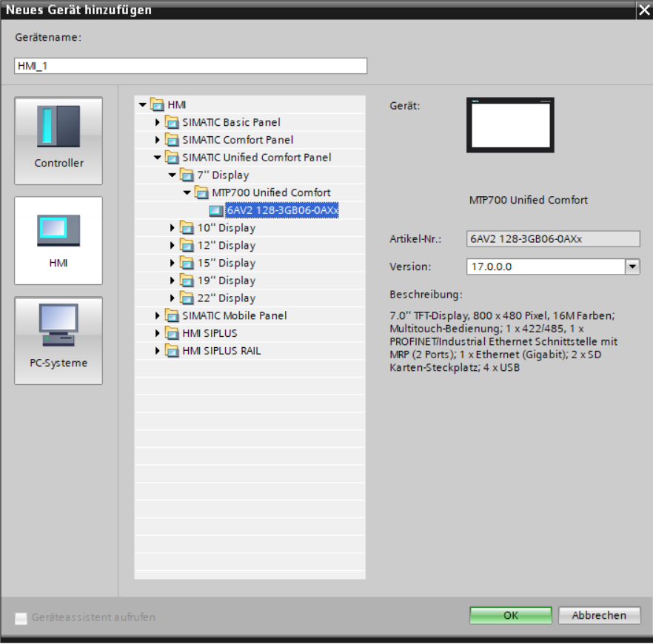The height and width of the screenshot is (644, 653).
Task: Enable the Geräteassistent aufrufen checkbox
Action: pos(21,617)
